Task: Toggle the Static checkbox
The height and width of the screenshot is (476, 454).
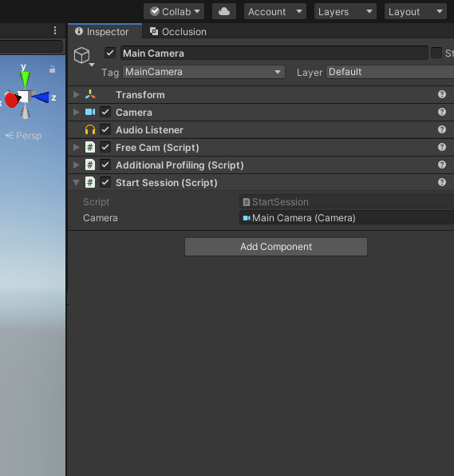Action: coord(436,54)
